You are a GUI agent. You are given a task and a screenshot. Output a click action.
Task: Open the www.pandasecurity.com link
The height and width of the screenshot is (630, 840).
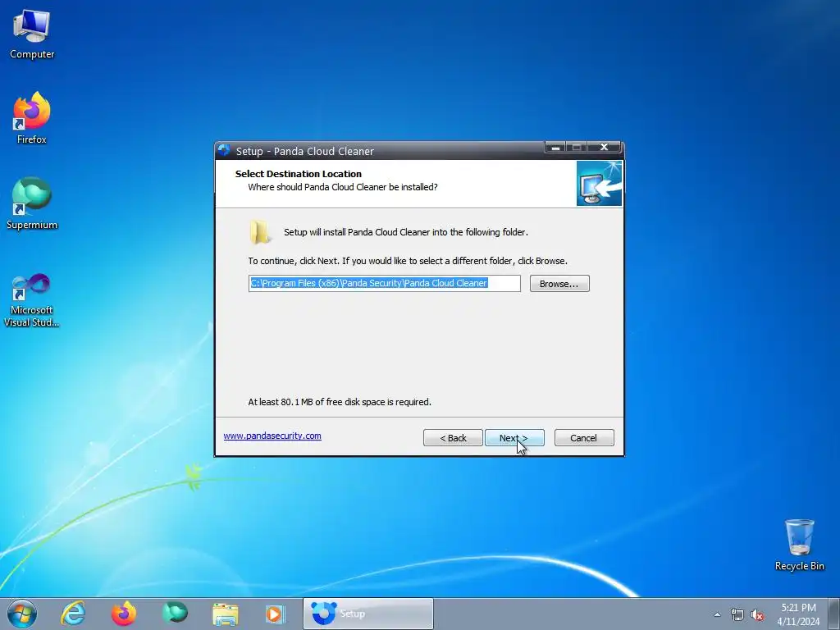[x=272, y=436]
